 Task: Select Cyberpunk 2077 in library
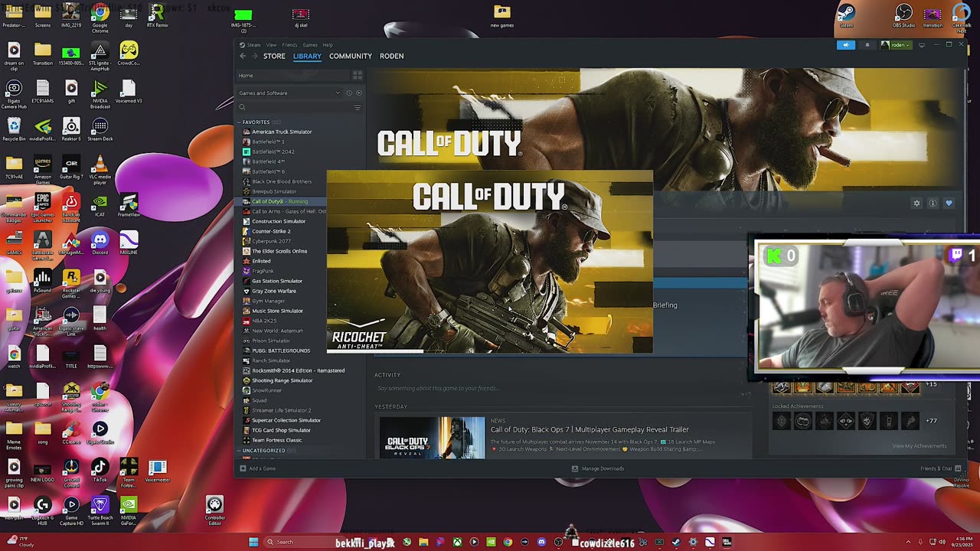click(271, 241)
